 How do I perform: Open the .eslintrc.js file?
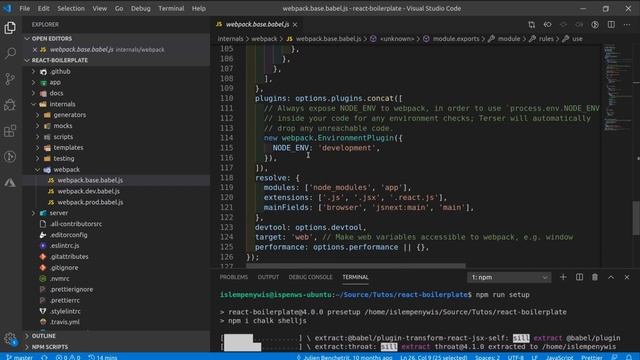tap(116, 246)
